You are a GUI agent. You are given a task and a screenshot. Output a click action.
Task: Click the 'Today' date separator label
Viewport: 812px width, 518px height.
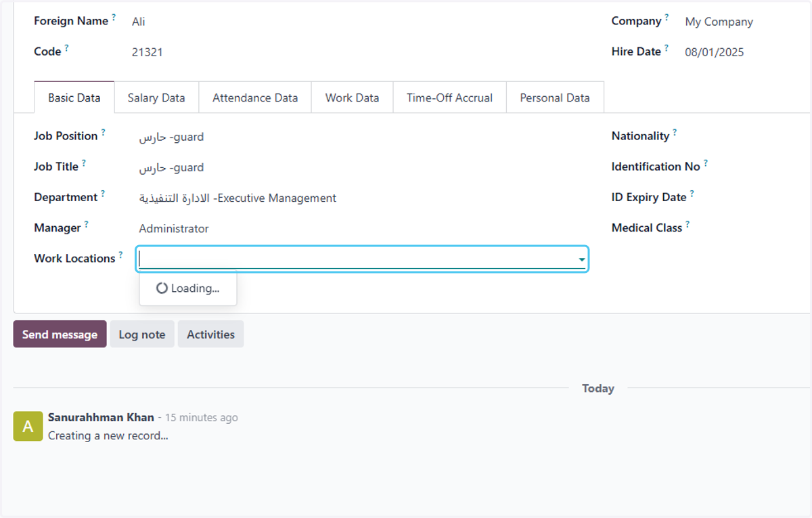[598, 389]
